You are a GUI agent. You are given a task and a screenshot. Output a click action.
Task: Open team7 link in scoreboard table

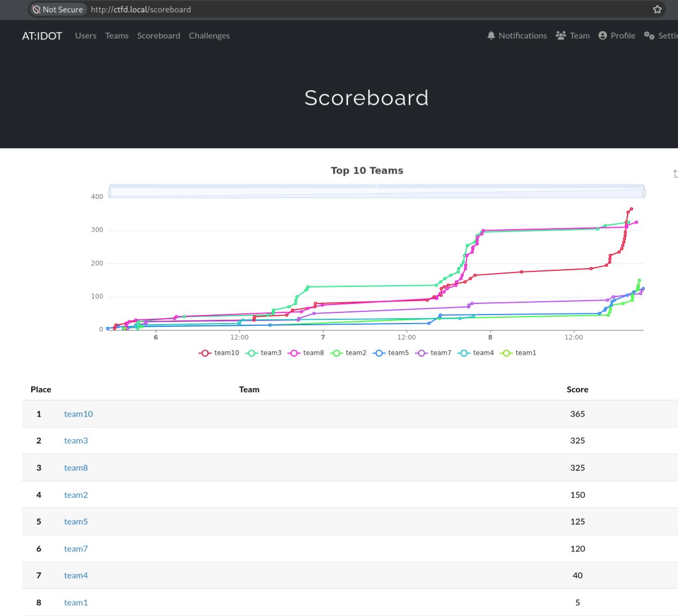[76, 548]
